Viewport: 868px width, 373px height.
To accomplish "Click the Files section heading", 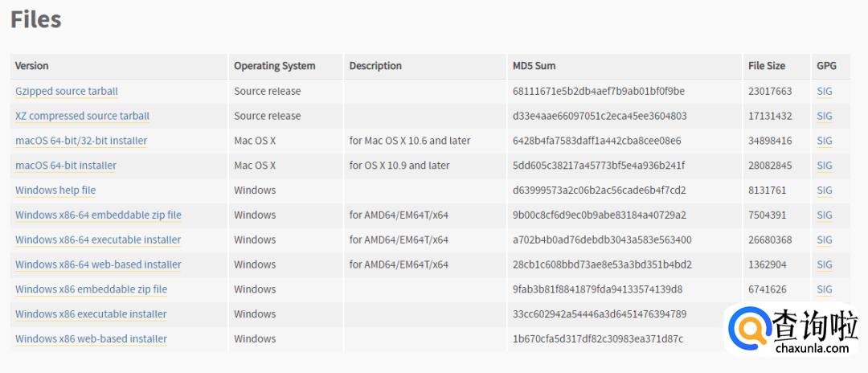I will [36, 19].
